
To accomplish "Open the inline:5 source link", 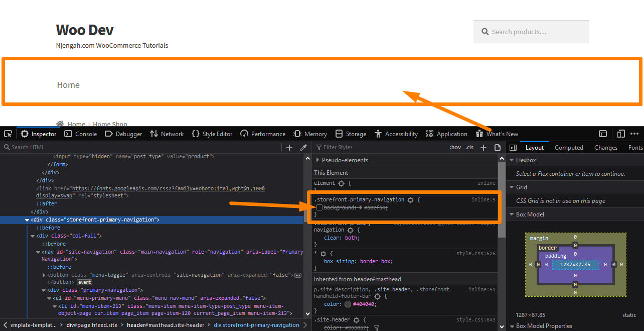I will pos(484,200).
